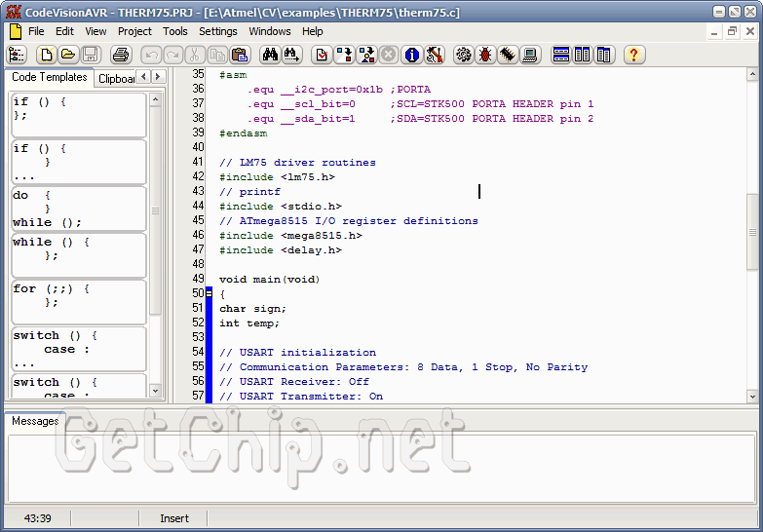Launch the debugger via red bug icon
Screen dimensions: 763x532
point(485,55)
